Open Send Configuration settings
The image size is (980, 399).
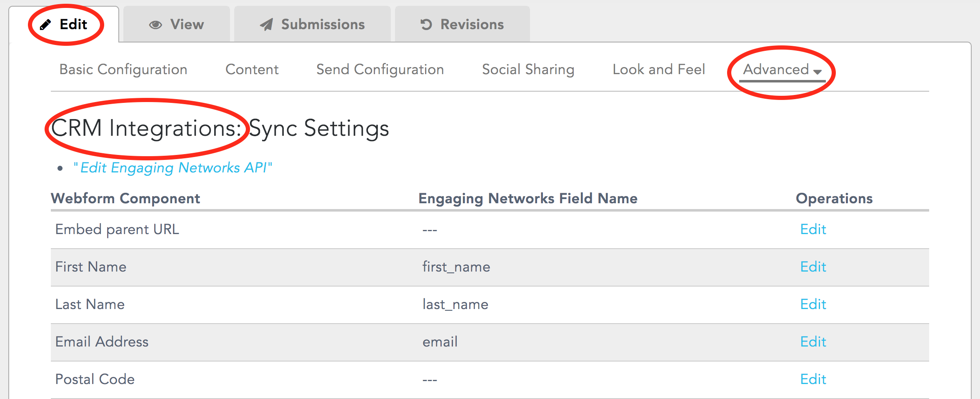(x=380, y=69)
